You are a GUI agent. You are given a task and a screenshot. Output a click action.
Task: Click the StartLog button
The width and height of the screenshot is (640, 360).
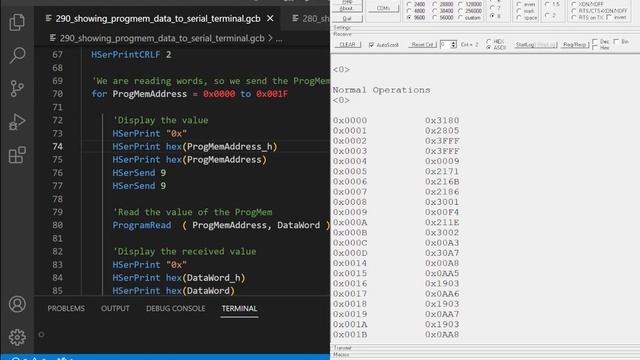[x=524, y=44]
